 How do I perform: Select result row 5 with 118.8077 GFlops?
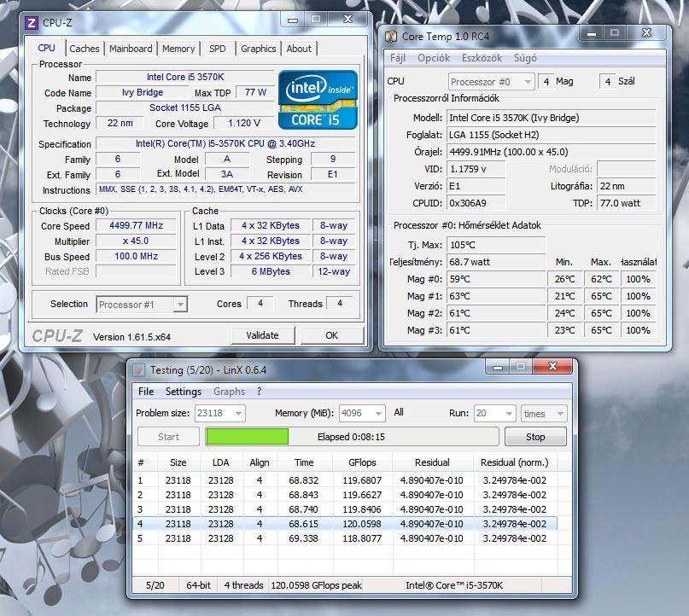[x=346, y=538]
